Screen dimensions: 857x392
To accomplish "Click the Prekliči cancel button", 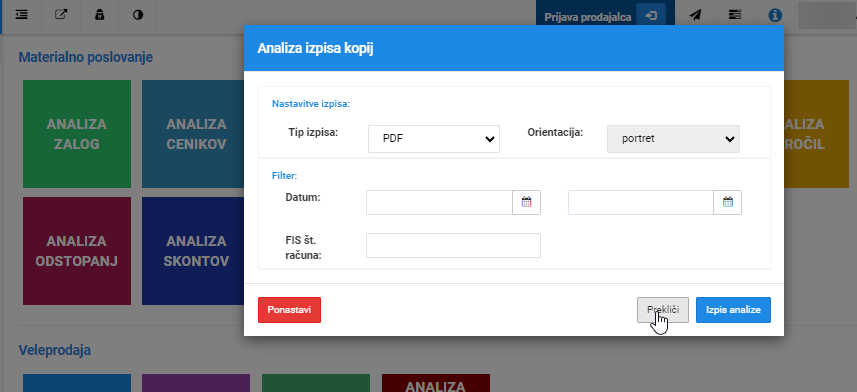I will tap(662, 310).
